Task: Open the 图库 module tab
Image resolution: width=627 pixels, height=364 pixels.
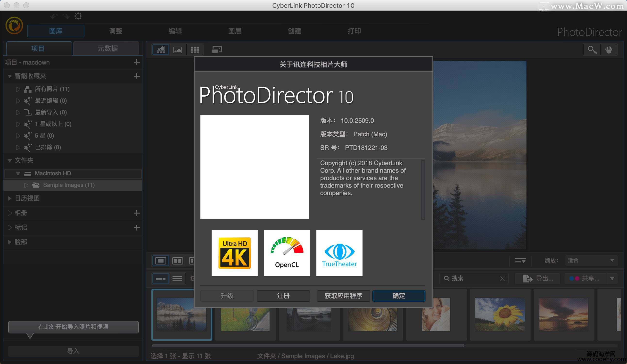Action: [56, 31]
